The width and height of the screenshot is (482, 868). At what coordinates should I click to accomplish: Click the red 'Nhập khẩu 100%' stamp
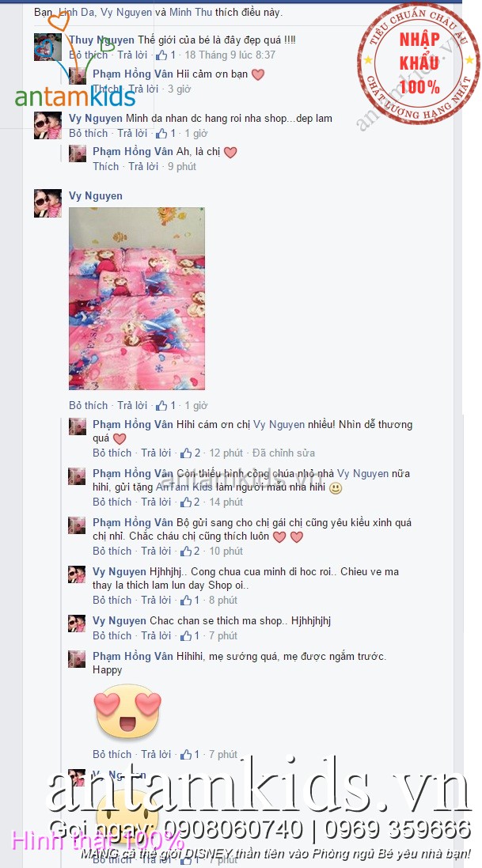[418, 63]
